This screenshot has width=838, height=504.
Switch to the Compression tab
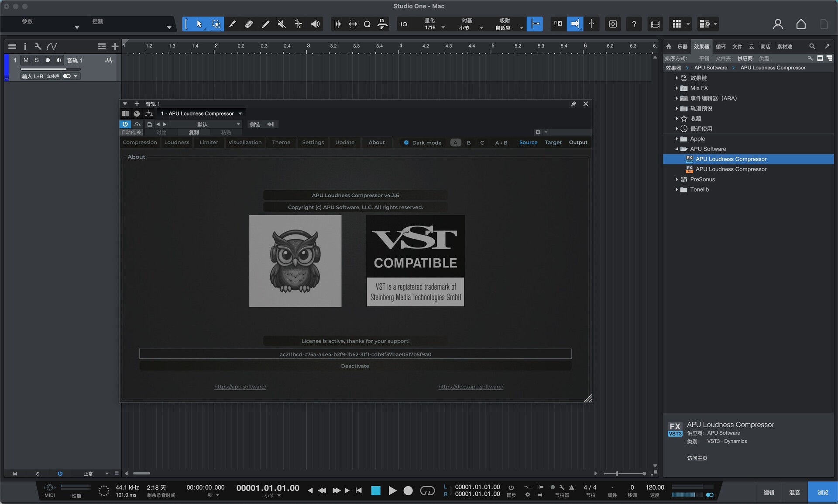(x=140, y=142)
